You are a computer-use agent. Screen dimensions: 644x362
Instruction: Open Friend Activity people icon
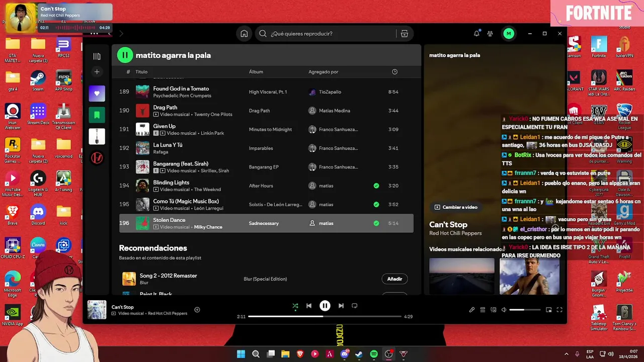coord(490,34)
